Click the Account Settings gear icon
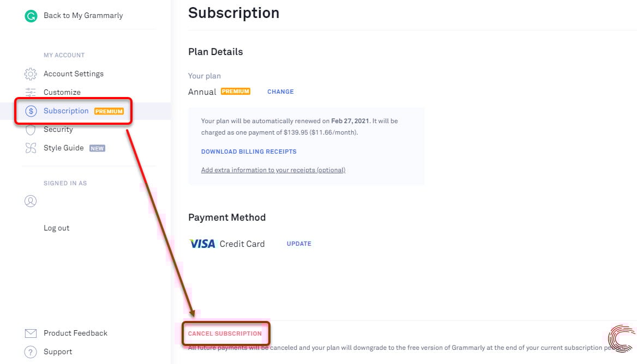The width and height of the screenshot is (637, 364). point(31,74)
